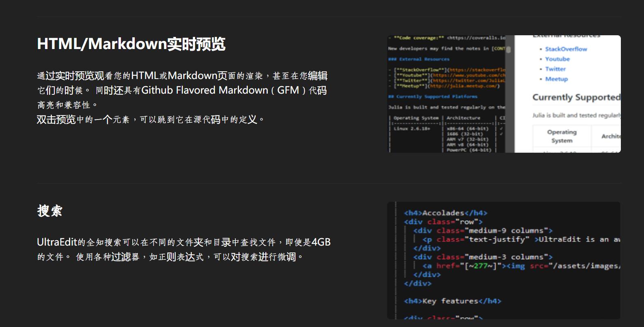The image size is (644, 327).
Task: Click the Operating System table header in preview
Action: (562, 136)
